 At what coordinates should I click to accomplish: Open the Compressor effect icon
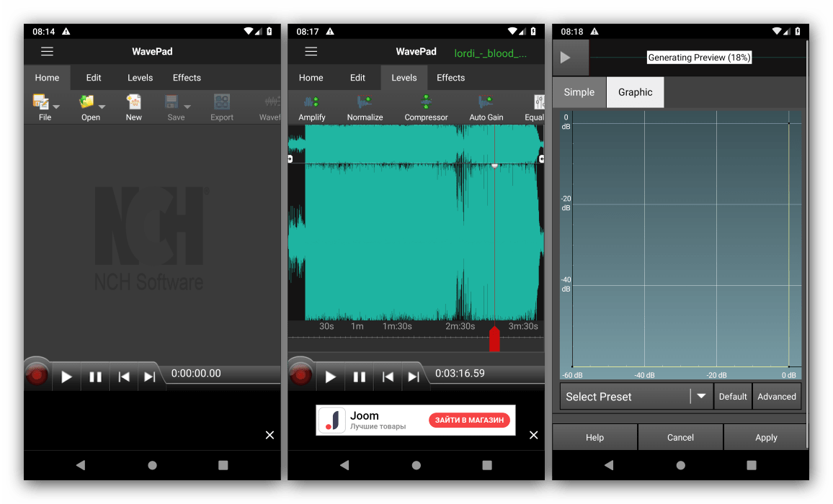pyautogui.click(x=426, y=102)
